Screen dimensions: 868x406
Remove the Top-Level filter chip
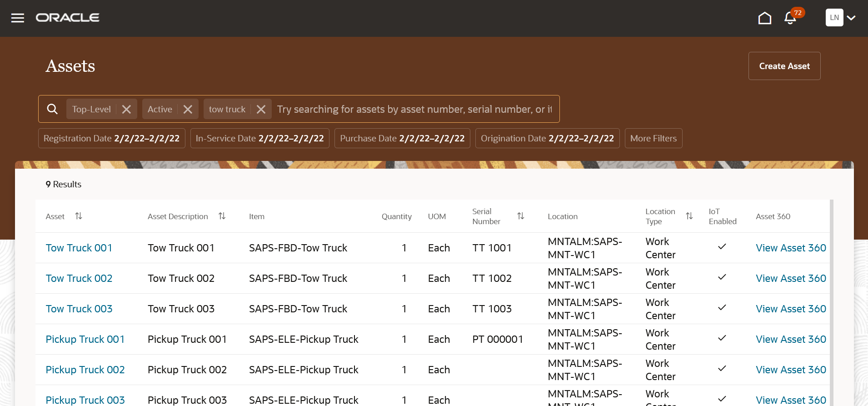(x=126, y=109)
